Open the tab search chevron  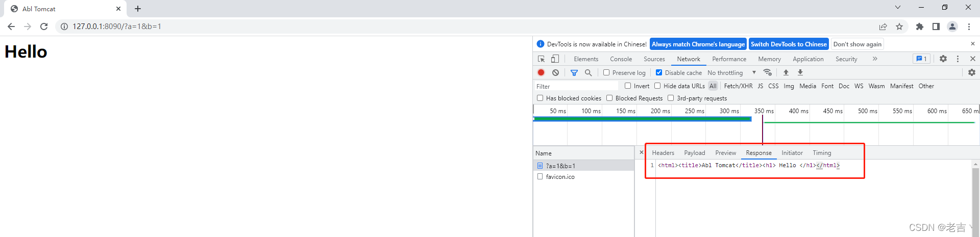[x=898, y=7]
